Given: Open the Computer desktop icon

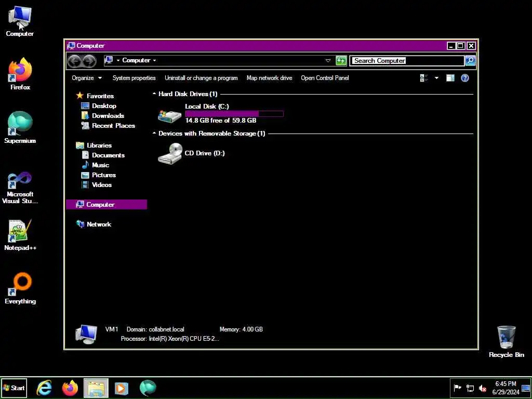Looking at the screenshot, I should [20, 21].
